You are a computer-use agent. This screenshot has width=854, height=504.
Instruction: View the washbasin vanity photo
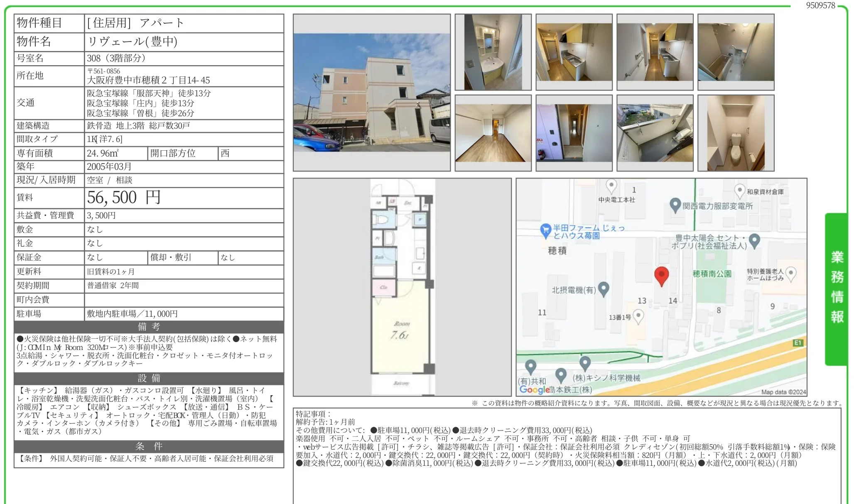click(493, 52)
